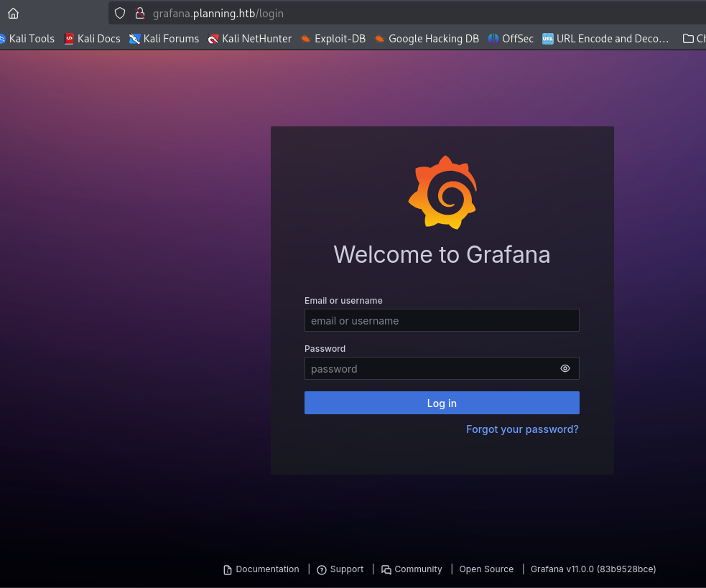Click the Support question mark icon
This screenshot has height=588, width=706.
[322, 570]
